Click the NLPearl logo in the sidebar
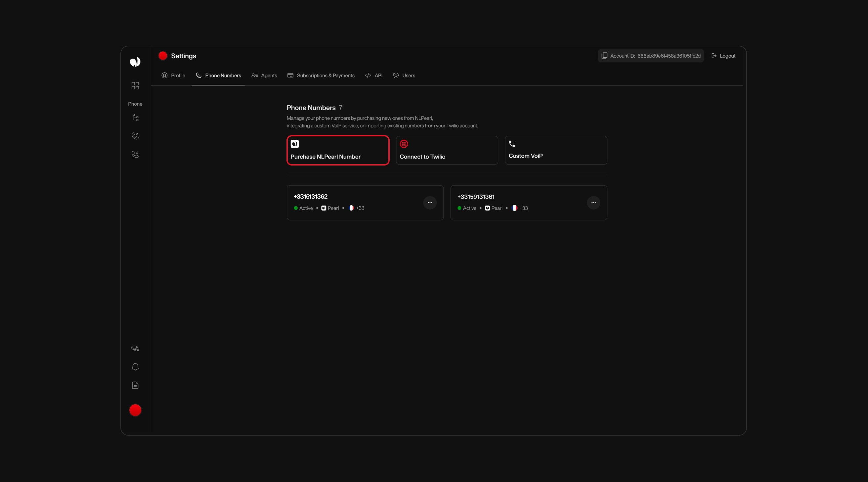Screen dimensions: 868x482 tap(135, 62)
